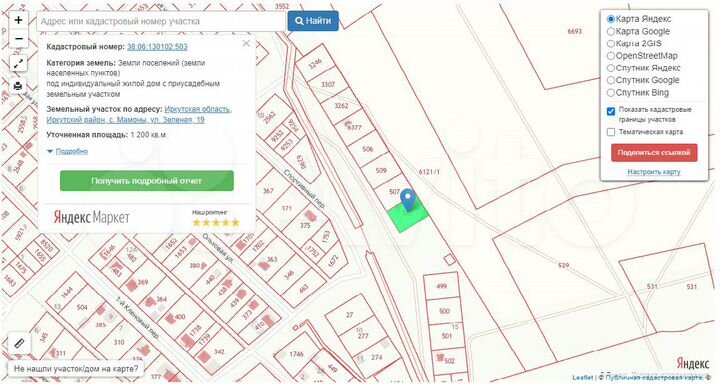Select parcel labeled 506
Image resolution: width=720 pixels, height=384 pixels.
pyautogui.click(x=367, y=149)
